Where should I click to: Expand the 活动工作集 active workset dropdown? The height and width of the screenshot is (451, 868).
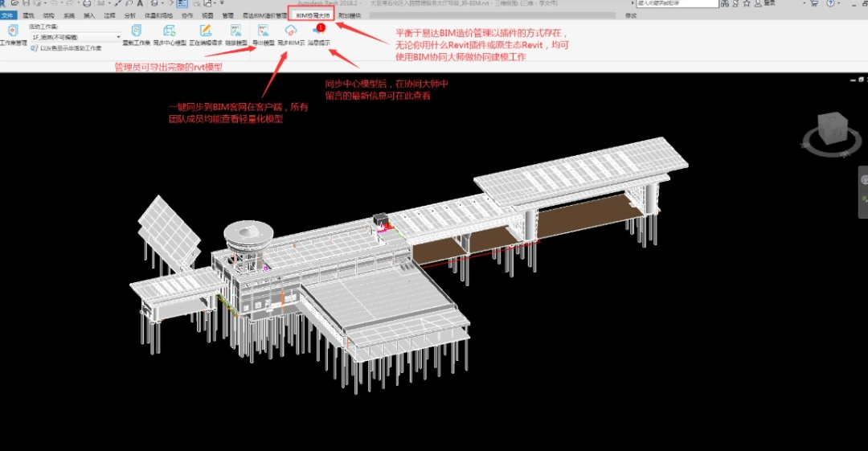click(118, 37)
